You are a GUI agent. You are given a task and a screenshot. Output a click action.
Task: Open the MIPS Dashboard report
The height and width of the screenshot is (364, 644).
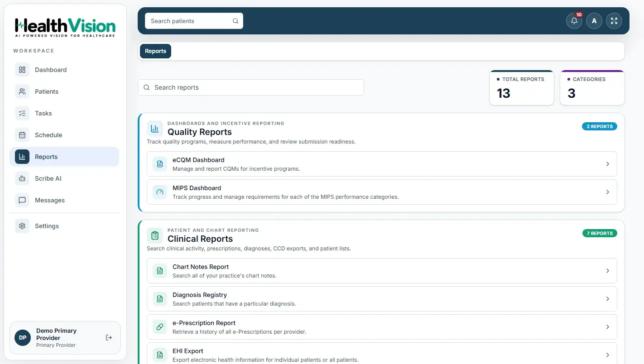point(382,192)
